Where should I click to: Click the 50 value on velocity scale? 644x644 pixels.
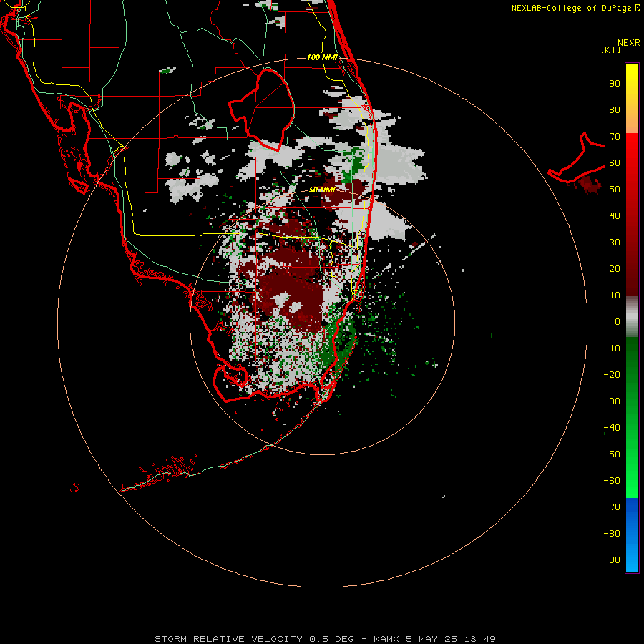[x=615, y=190]
